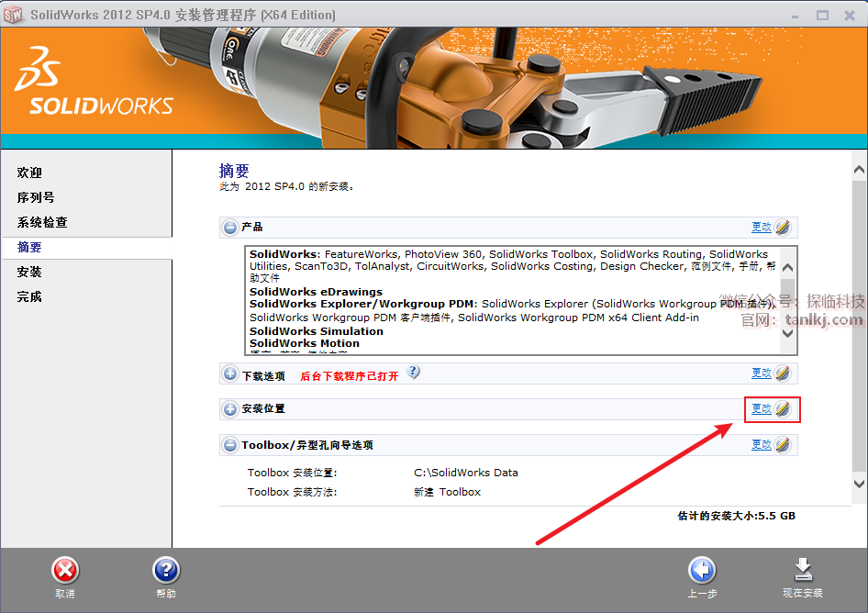
Task: Click the SolidWorks Motion product entry
Action: (x=305, y=343)
